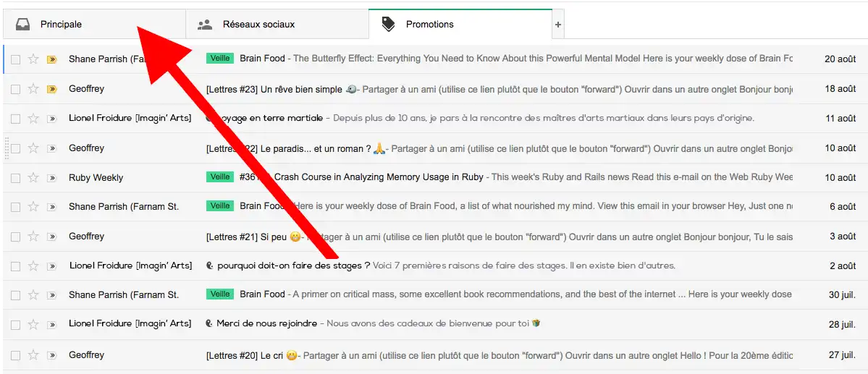Check the box for the 30 juil. email
Screen dimensions: 868x374
(x=15, y=295)
